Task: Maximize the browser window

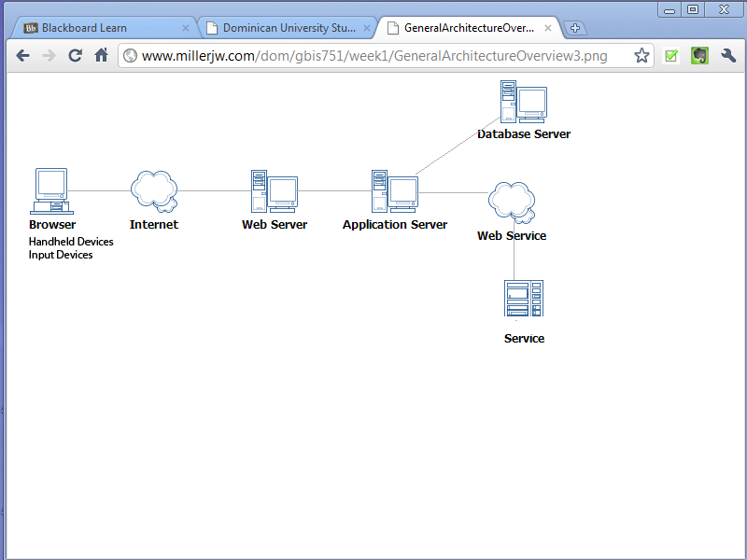Action: pyautogui.click(x=693, y=9)
